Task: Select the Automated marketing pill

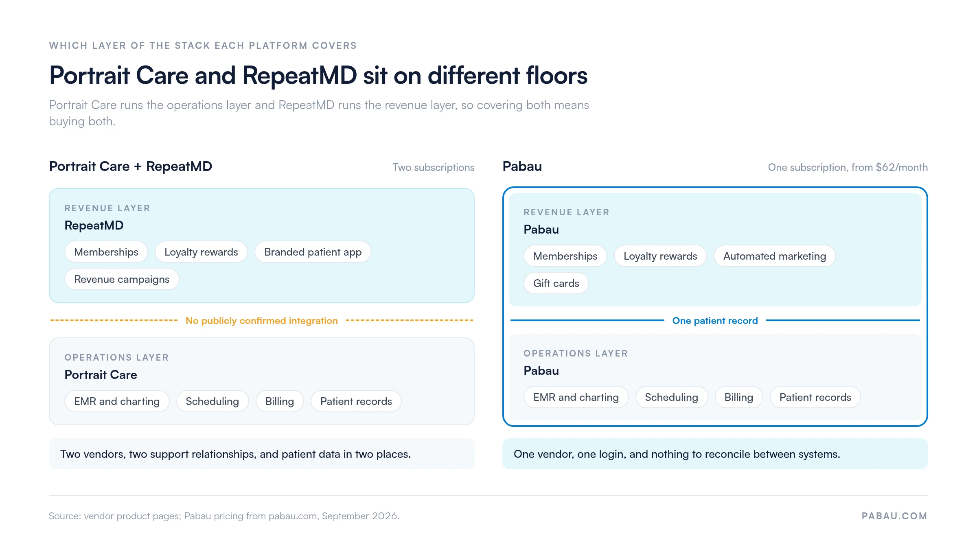Action: (x=775, y=256)
